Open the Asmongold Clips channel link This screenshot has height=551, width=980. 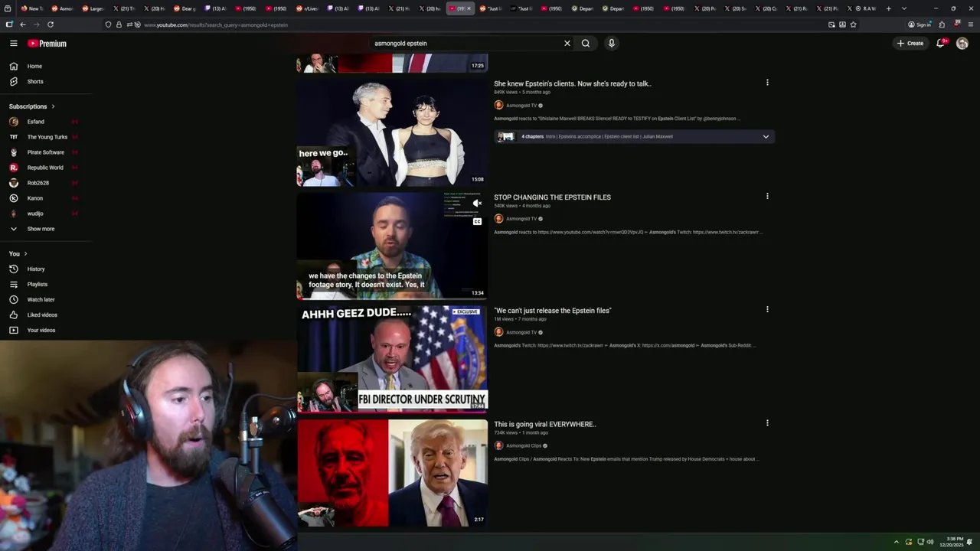[x=524, y=445]
